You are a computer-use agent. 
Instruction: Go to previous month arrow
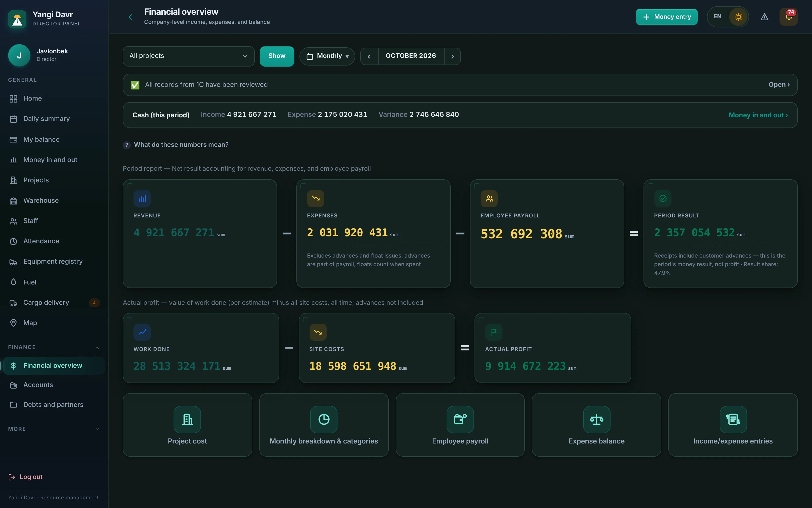click(x=369, y=56)
